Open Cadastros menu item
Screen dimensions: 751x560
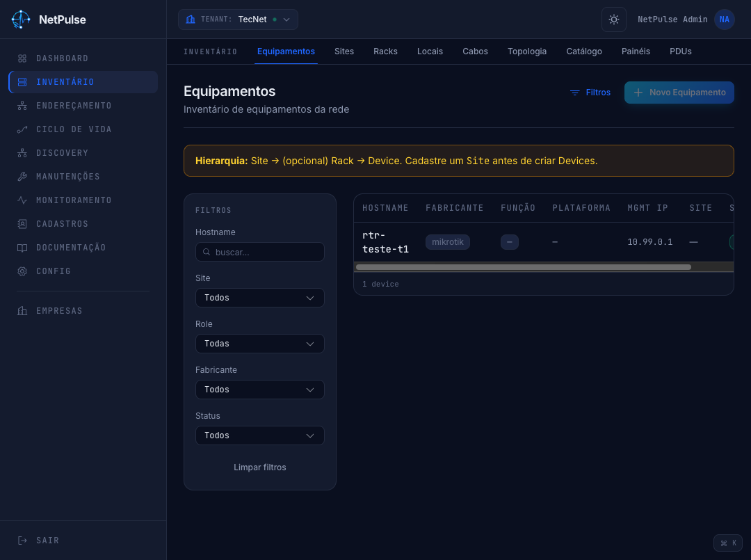tap(83, 224)
